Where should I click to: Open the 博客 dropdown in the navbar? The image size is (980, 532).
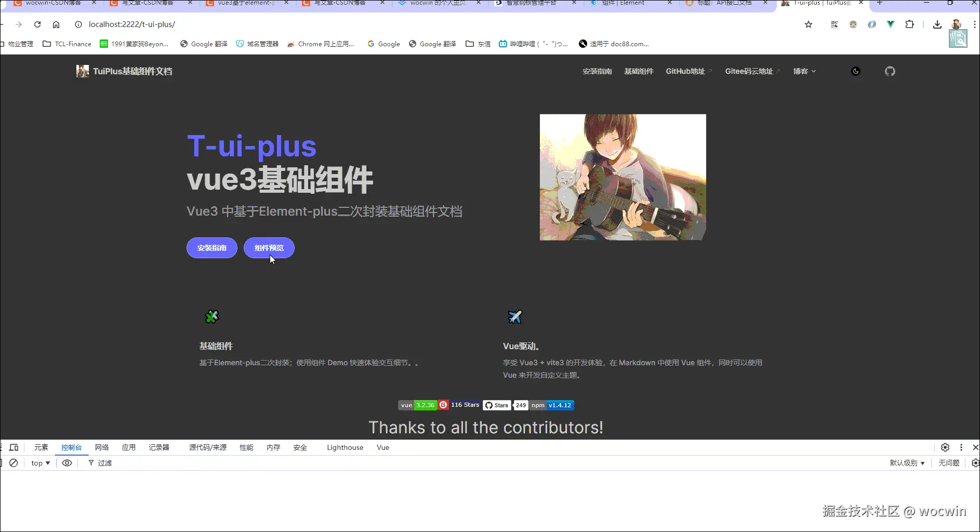(x=804, y=71)
